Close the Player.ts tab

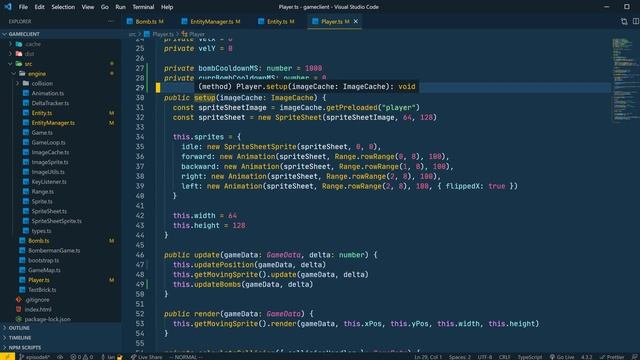pyautogui.click(x=356, y=22)
